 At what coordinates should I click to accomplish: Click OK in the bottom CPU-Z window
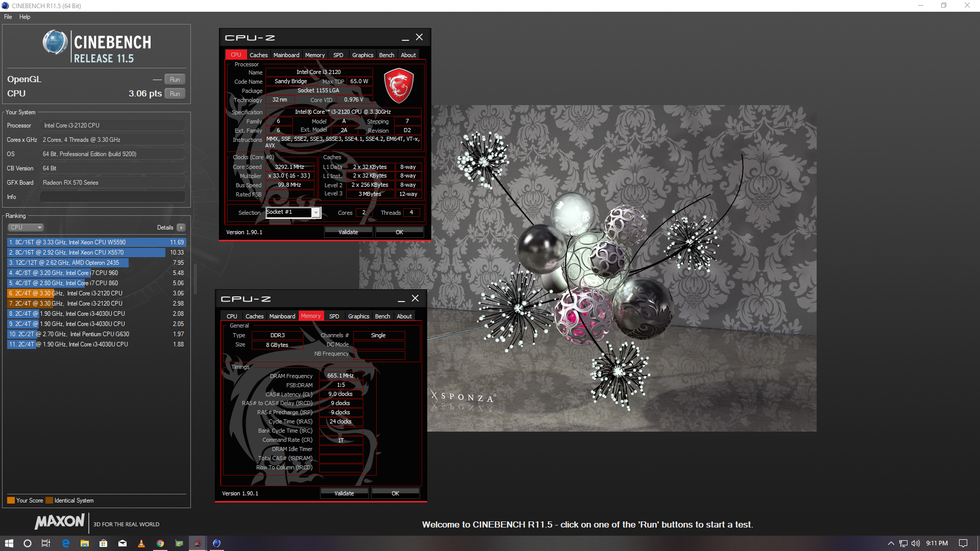point(395,493)
